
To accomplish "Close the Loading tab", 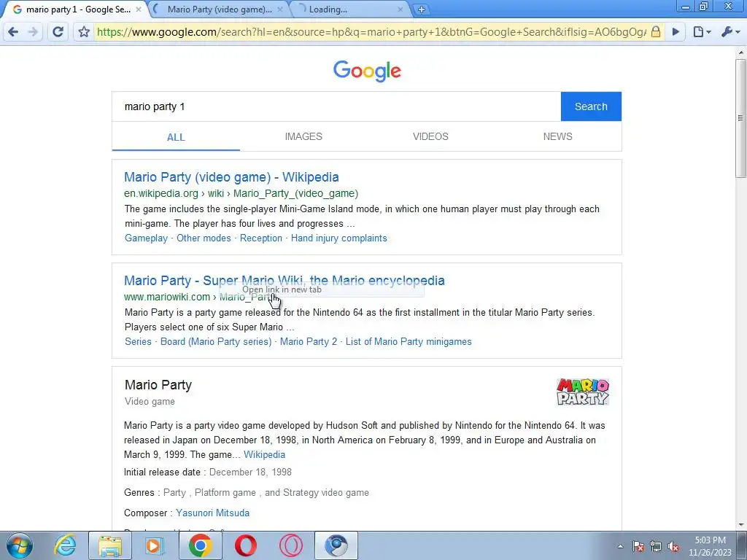I will 400,9.
